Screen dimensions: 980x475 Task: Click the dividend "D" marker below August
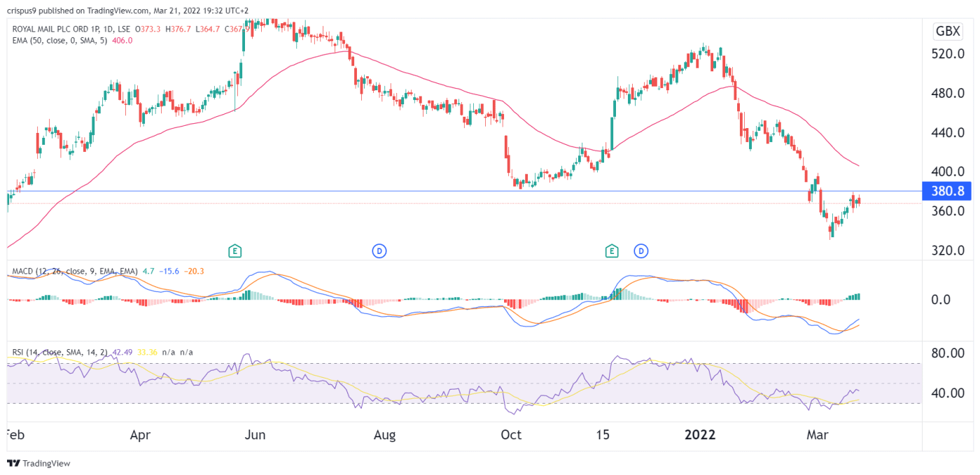click(x=379, y=250)
